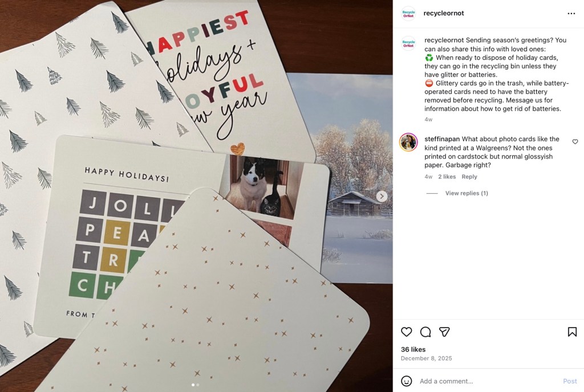Image resolution: width=584 pixels, height=392 pixels.
Task: Like the post with the heart icon
Action: 406,332
